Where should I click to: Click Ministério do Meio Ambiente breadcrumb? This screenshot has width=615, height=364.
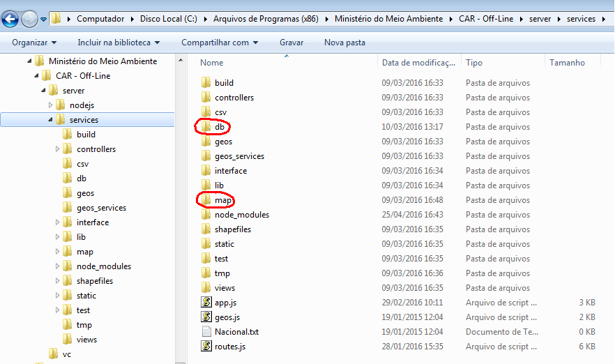(x=388, y=19)
